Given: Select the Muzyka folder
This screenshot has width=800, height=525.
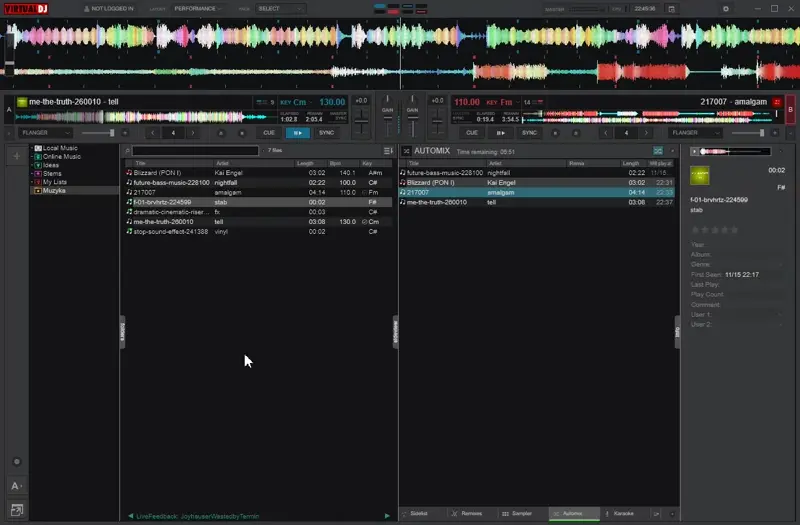Looking at the screenshot, I should tap(54, 190).
